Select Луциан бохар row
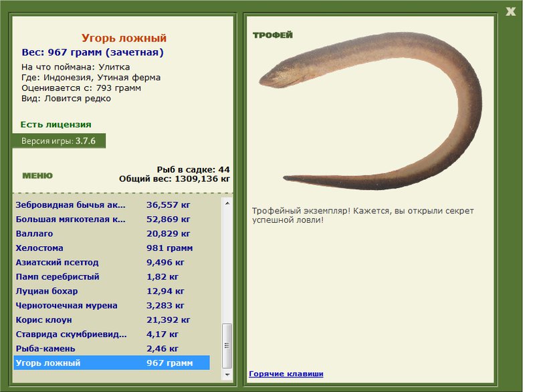The image size is (535, 392). (x=112, y=291)
